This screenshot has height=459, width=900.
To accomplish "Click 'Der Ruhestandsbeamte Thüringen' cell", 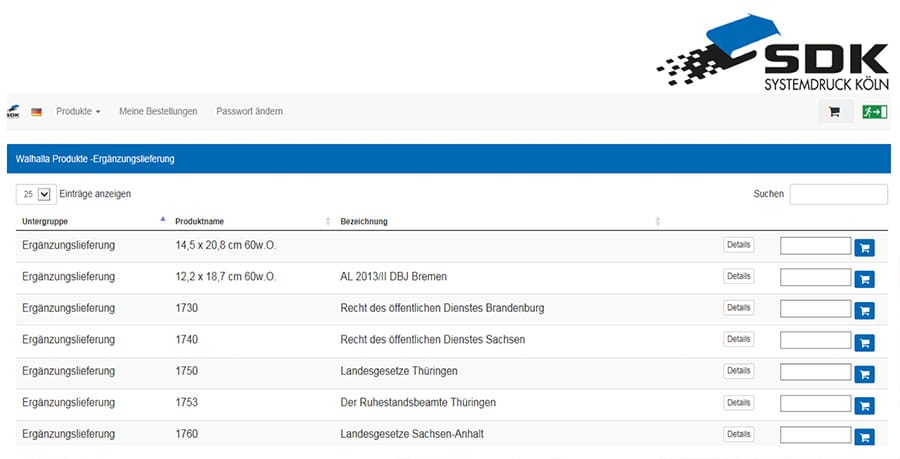I will [x=418, y=403].
